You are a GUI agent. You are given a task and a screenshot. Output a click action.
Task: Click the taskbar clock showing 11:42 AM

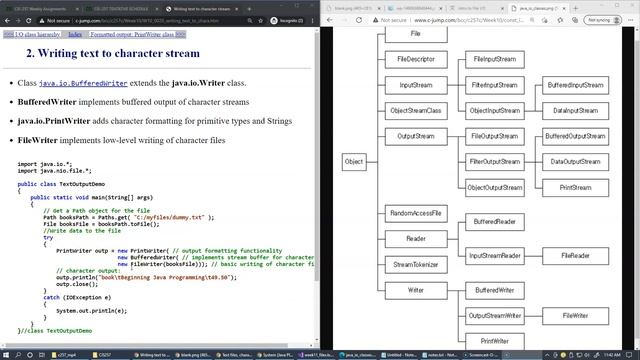point(612,355)
